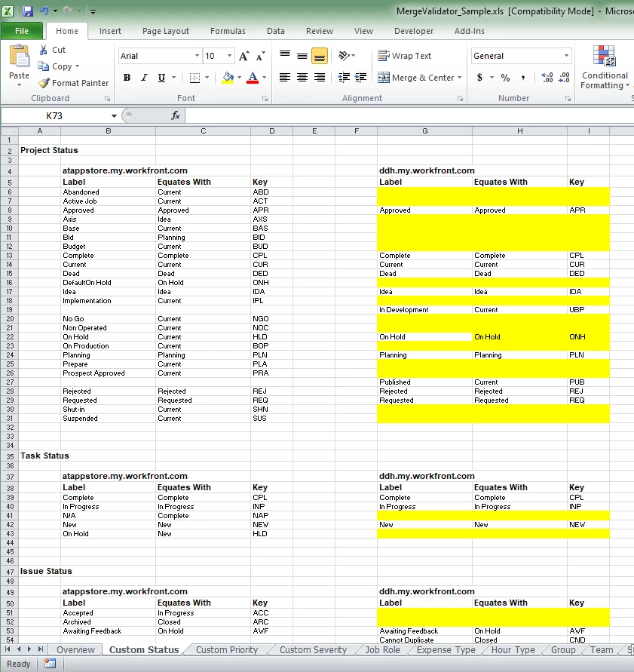Open the Merge & Center dropdown arrow
This screenshot has width=634, height=672.
[460, 78]
